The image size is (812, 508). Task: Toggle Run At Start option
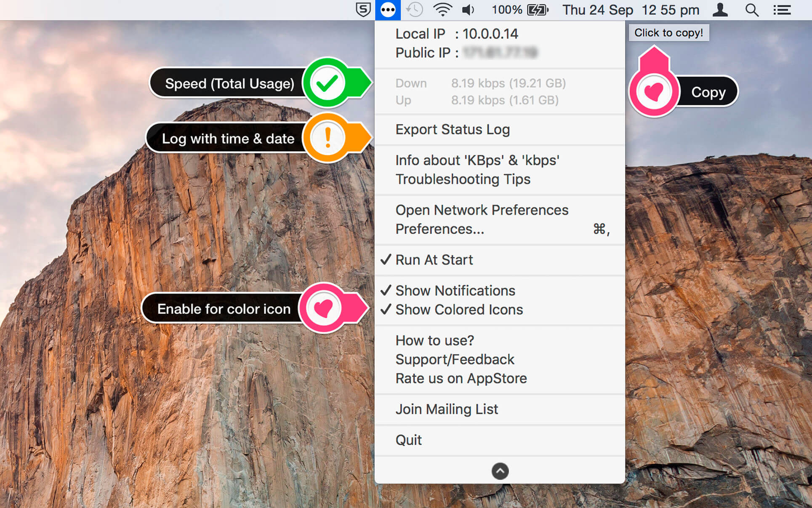point(434,260)
